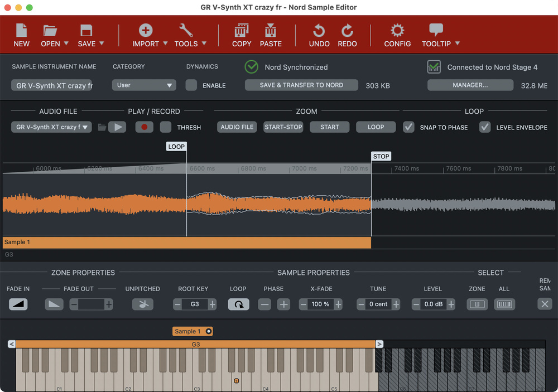Enable the DYNAMICS checkbox
The width and height of the screenshot is (558, 392).
click(191, 85)
